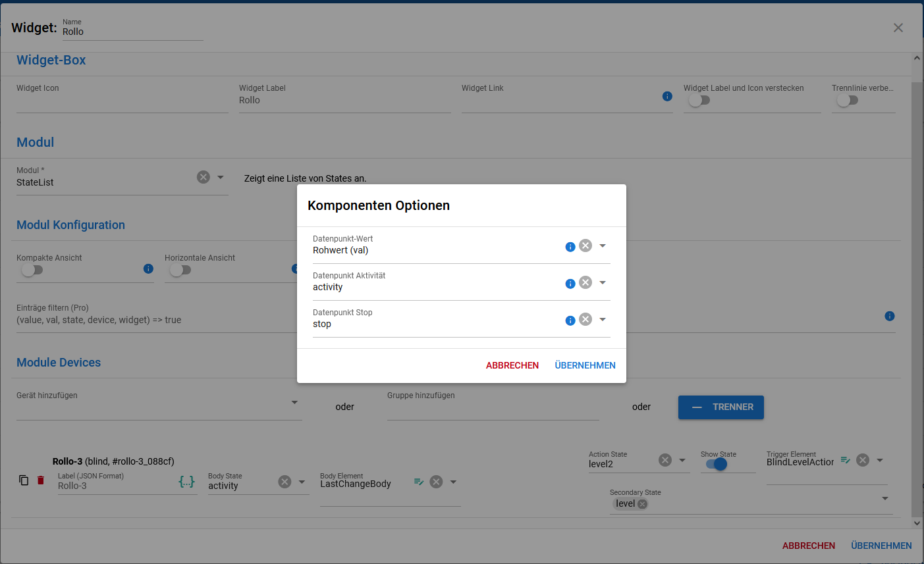Click scrollbar up arrow
Screen dimensions: 924x564
[x=917, y=58]
